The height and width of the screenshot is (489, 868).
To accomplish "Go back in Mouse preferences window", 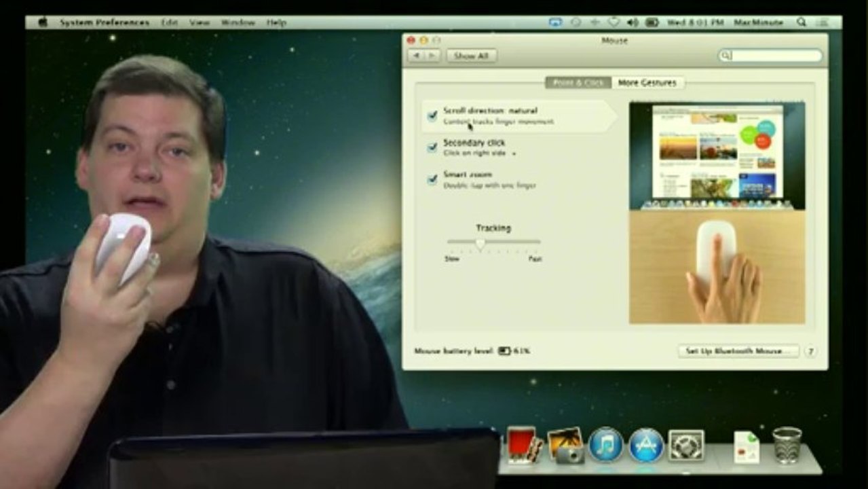I will (417, 56).
